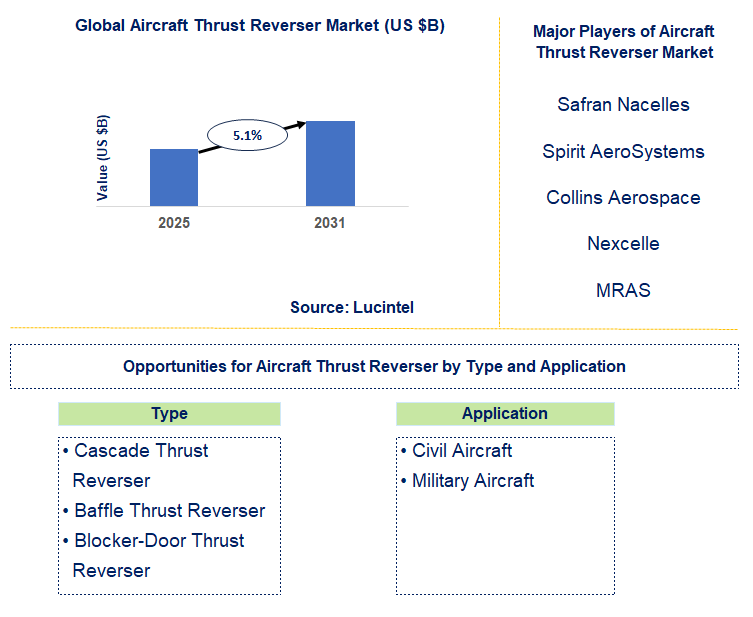Select Military Aircraft bullet
The width and height of the screenshot is (753, 617).
(468, 481)
